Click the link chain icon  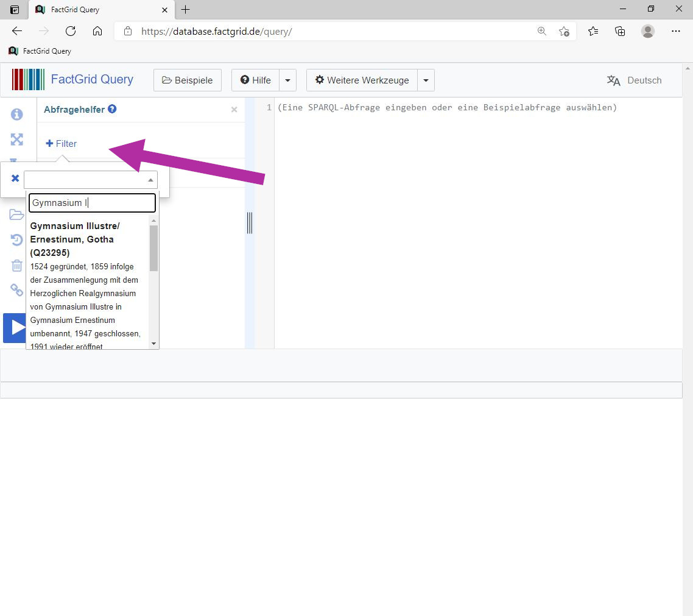(17, 290)
